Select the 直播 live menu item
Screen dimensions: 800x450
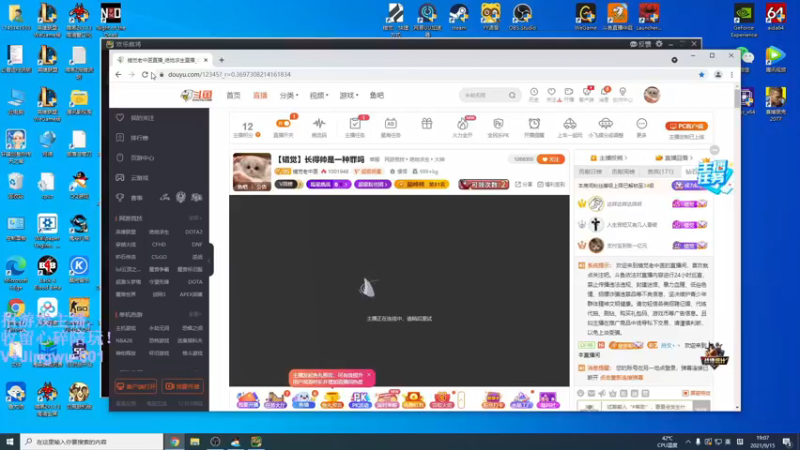[260, 95]
